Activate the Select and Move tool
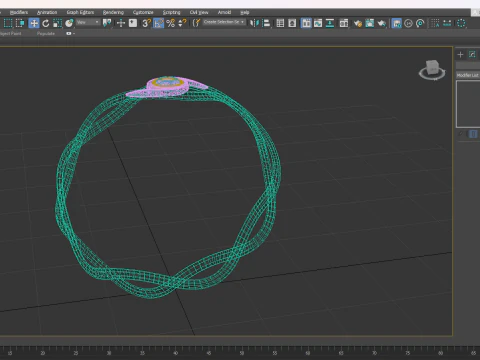This screenshot has width=480, height=360. [x=34, y=23]
